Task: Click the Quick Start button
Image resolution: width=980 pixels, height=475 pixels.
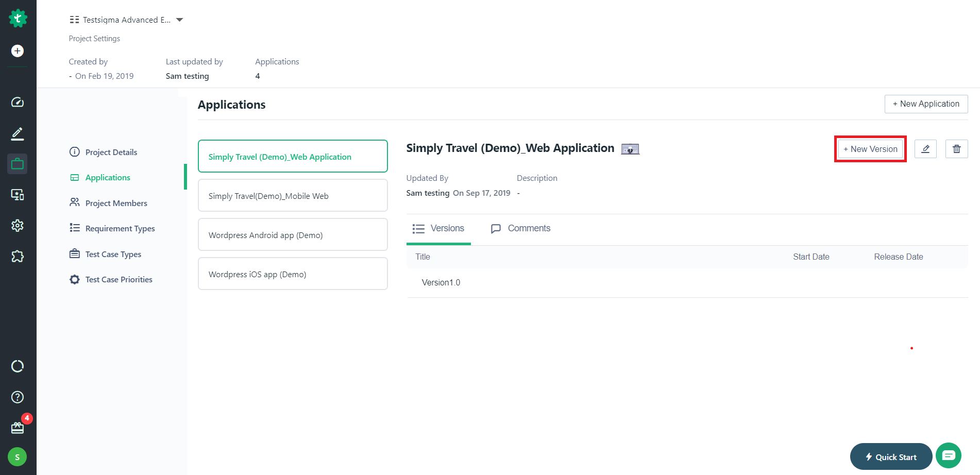Action: click(x=891, y=457)
